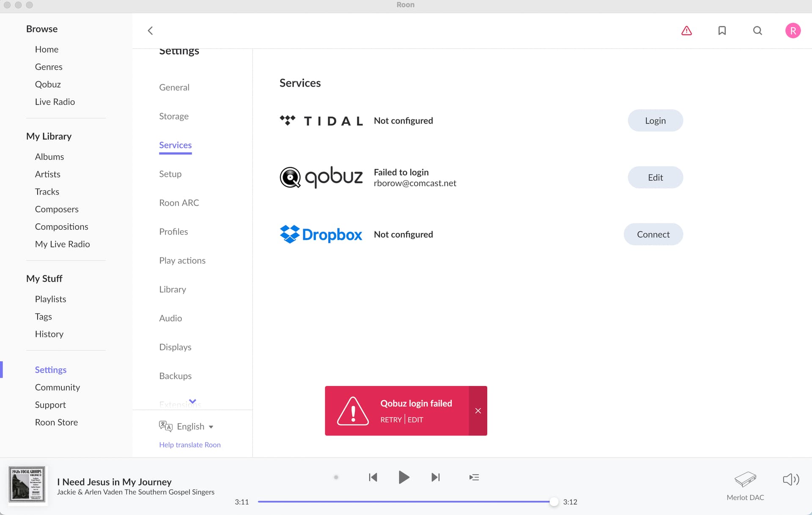
Task: Click the TIDAL Login button
Action: tap(655, 121)
